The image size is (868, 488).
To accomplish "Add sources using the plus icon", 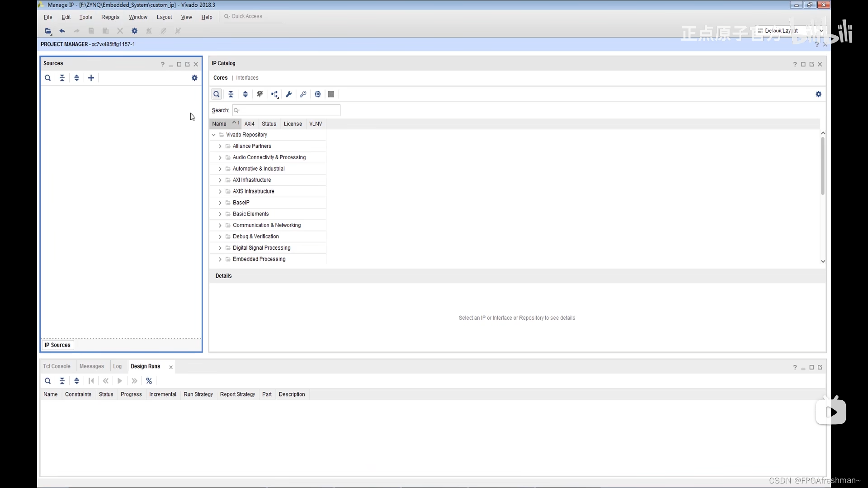I will [91, 78].
